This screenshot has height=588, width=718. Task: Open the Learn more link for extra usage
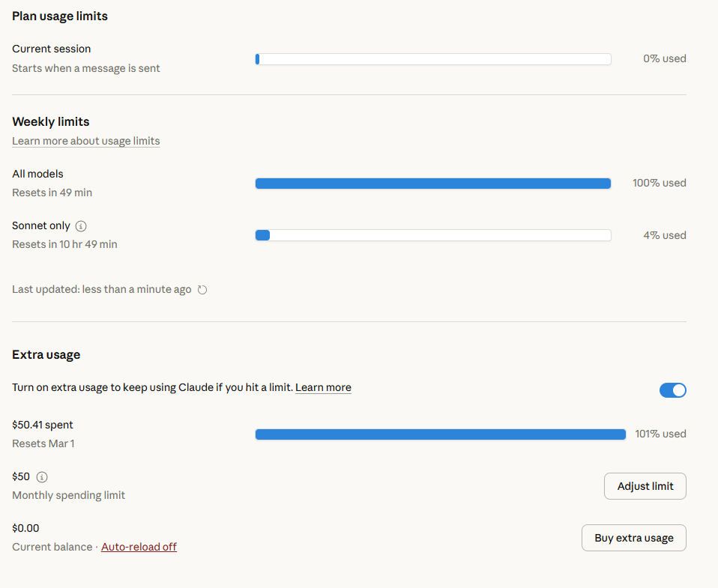(323, 387)
